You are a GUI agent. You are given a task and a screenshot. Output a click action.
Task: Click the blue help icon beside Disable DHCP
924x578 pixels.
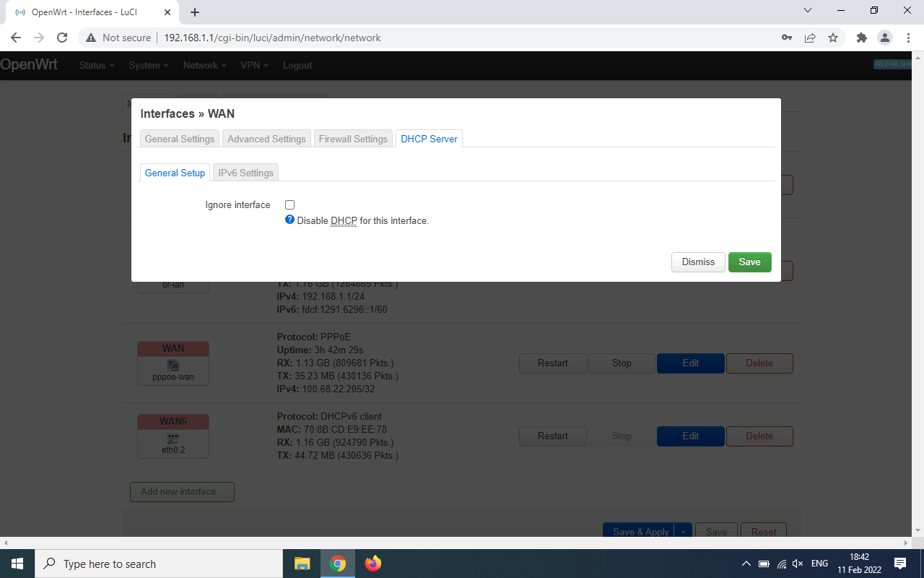tap(289, 220)
